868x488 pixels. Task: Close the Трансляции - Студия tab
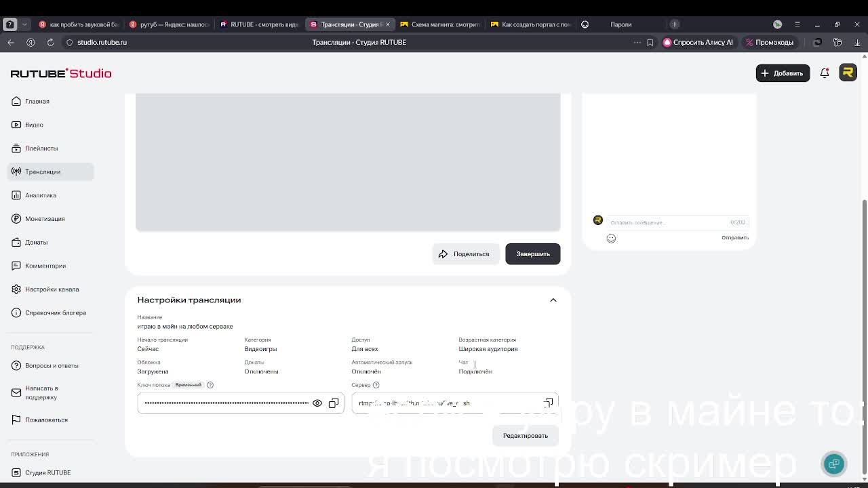click(388, 24)
